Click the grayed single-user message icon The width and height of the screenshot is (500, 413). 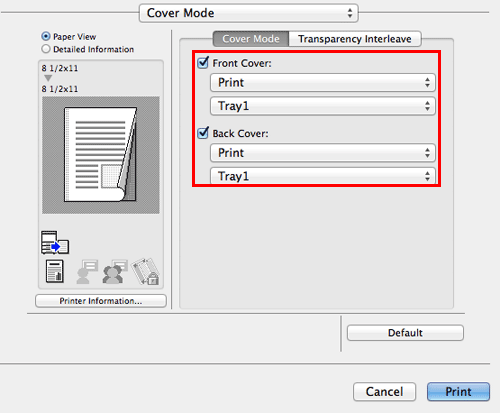tap(87, 272)
